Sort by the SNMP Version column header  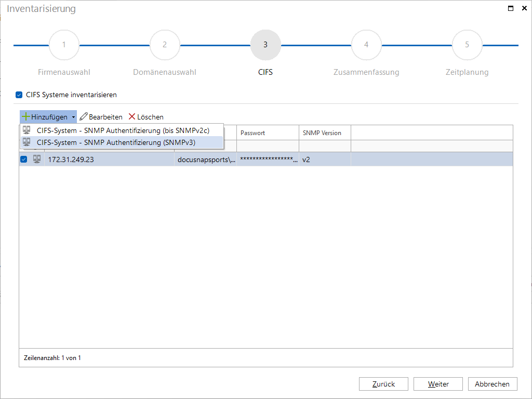[325, 132]
